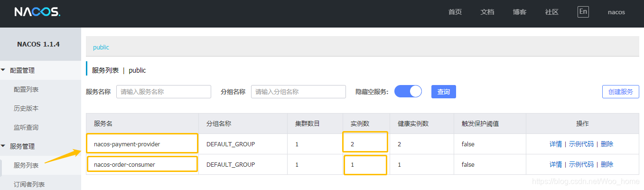The width and height of the screenshot is (644, 190).
Task: Select the nacos-payment-provider service name cell
Action: [142, 144]
